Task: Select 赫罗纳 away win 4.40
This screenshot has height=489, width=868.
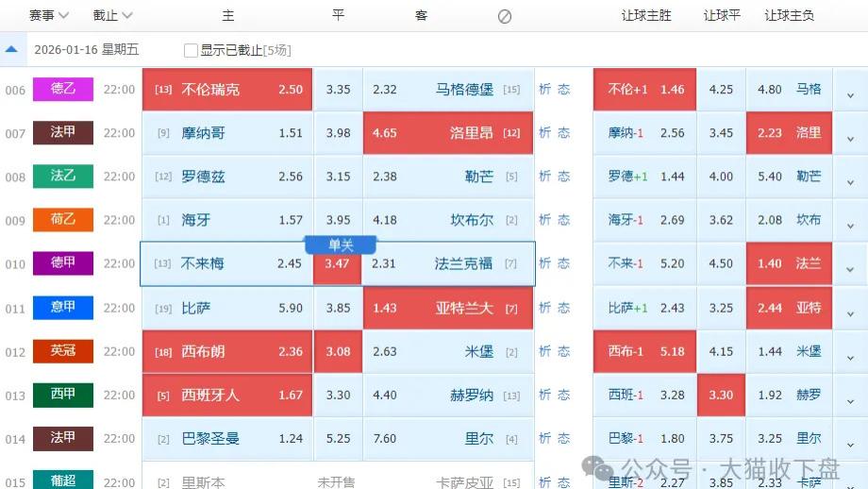Action: coord(448,396)
